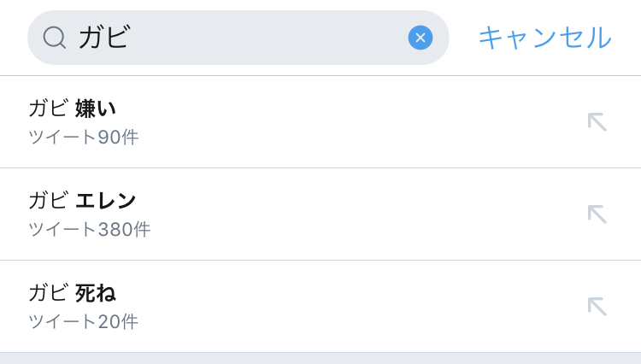Viewport: 641px width, 364px height.
Task: Click the ガビ prefix in the first suggestion row
Action: (x=48, y=109)
